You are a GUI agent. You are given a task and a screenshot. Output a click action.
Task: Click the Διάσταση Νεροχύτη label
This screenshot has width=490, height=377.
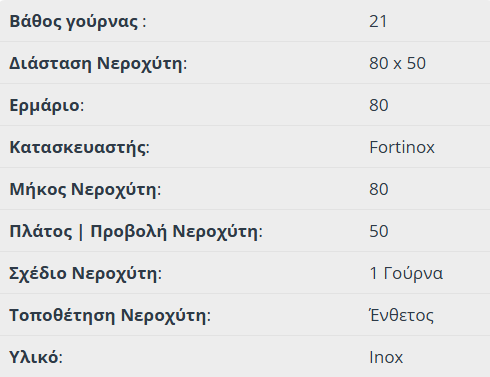[x=98, y=63]
